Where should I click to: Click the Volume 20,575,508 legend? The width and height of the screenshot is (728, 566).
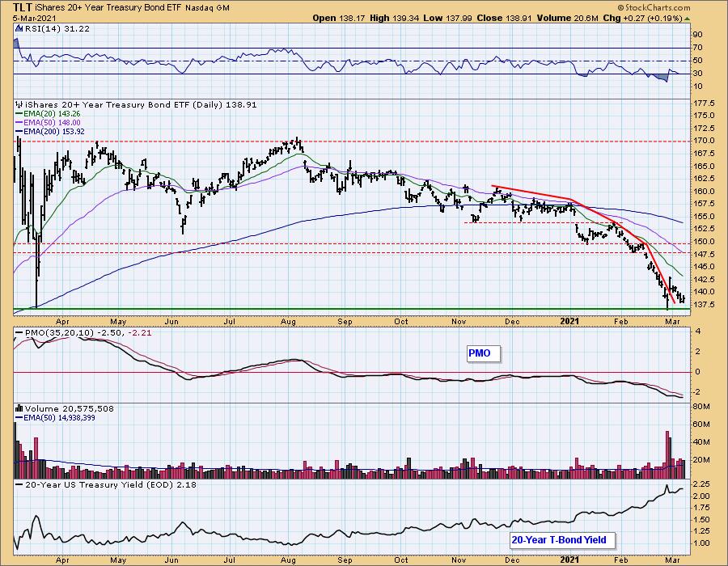[69, 408]
